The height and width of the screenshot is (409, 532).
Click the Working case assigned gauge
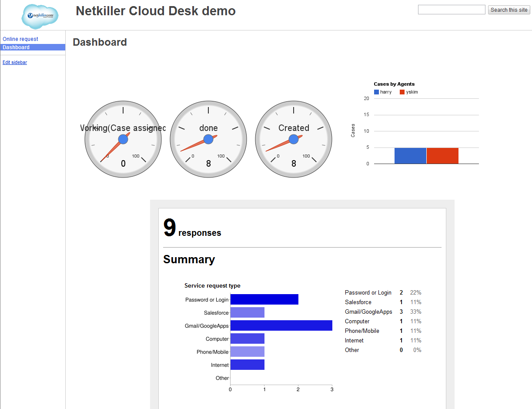click(x=123, y=139)
